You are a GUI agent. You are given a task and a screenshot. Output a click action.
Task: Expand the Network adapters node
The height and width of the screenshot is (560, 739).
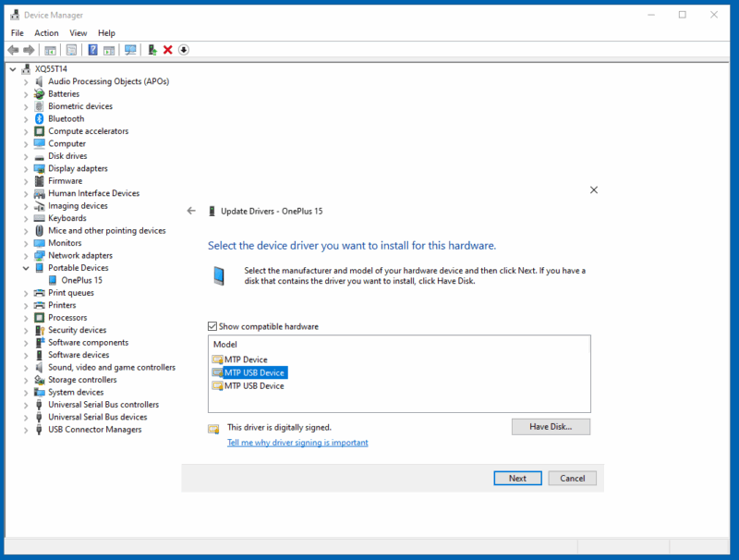tap(26, 255)
